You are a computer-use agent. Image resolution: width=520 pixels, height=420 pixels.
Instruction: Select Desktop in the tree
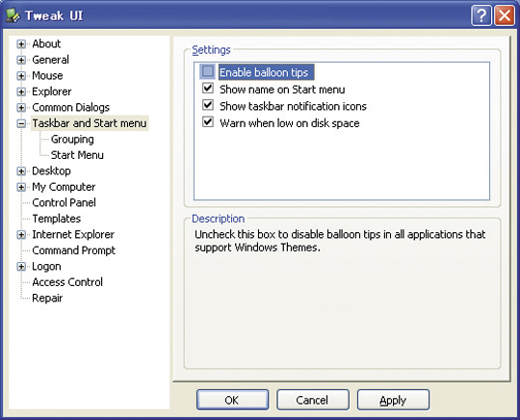51,171
